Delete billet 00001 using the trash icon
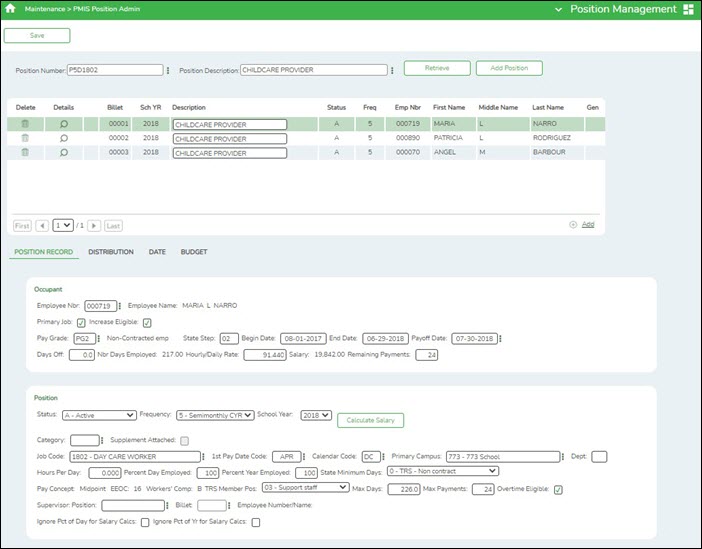Image resolution: width=702 pixels, height=549 pixels. 25,124
